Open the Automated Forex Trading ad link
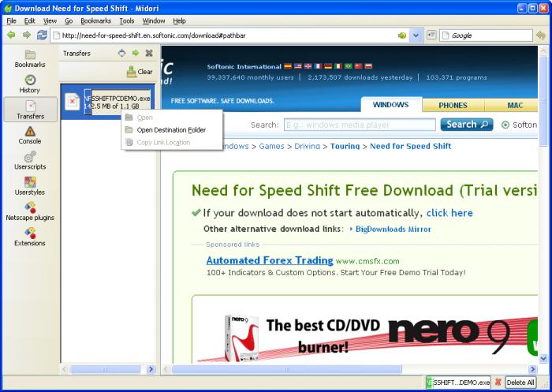The image size is (552, 392). [x=270, y=260]
